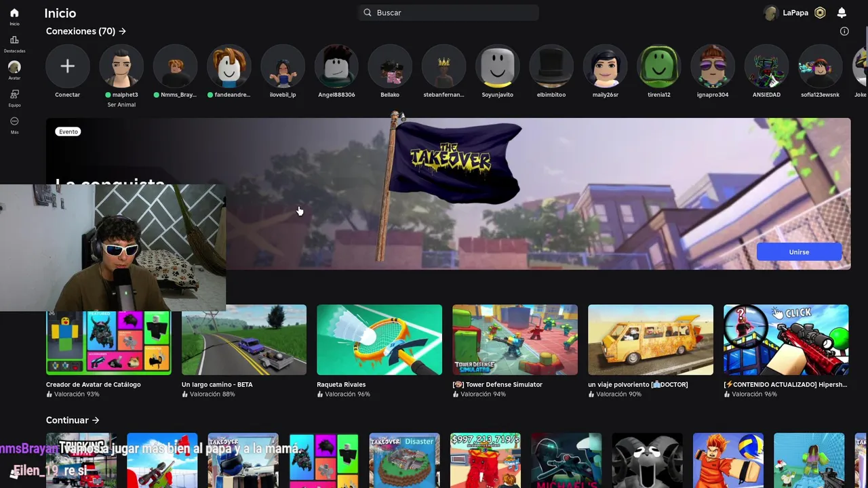Open the Inicio home sidebar icon
This screenshot has width=868, height=488.
click(14, 16)
